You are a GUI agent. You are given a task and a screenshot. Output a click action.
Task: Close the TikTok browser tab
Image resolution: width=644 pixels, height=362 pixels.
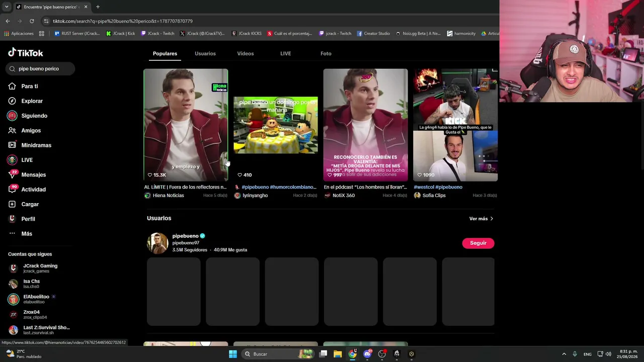point(86,7)
